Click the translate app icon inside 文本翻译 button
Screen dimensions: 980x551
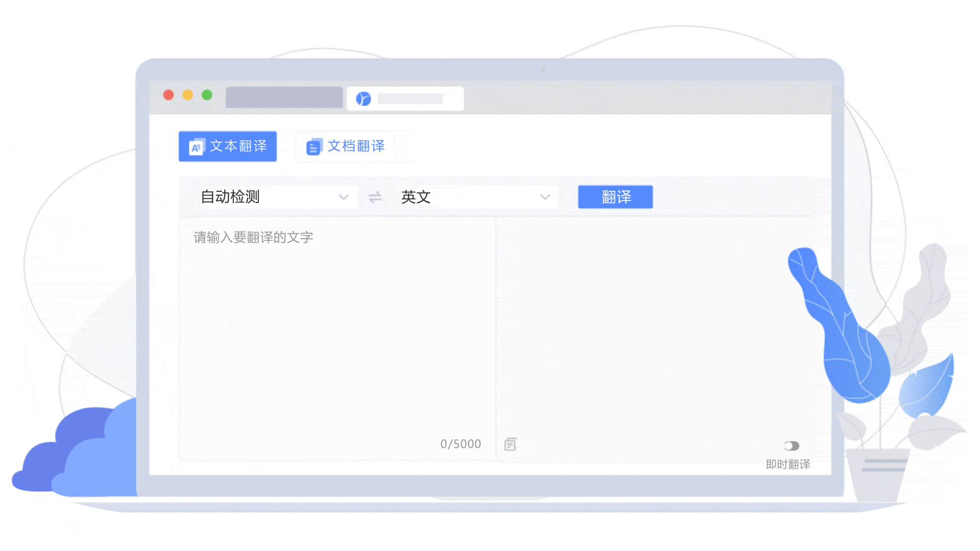point(196,146)
